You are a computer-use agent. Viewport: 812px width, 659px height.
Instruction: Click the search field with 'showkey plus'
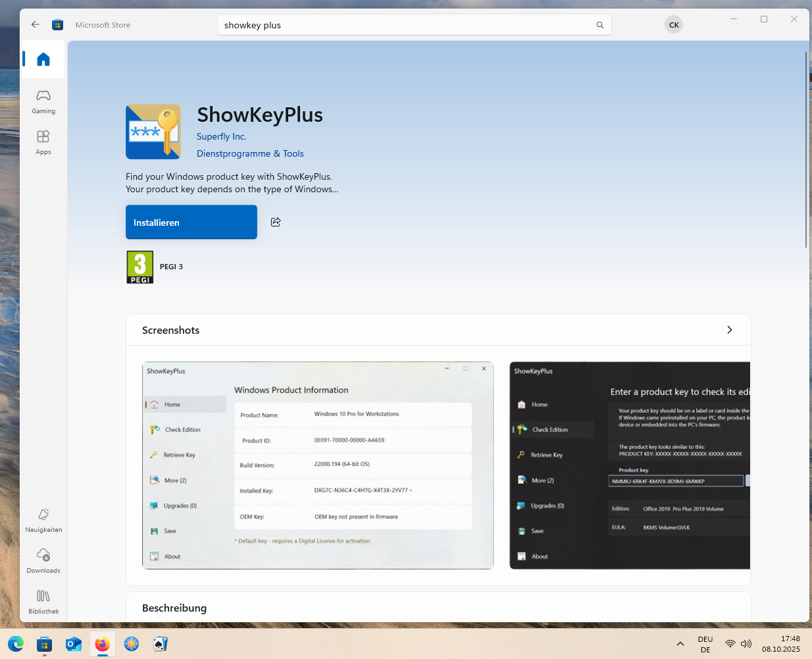(415, 25)
